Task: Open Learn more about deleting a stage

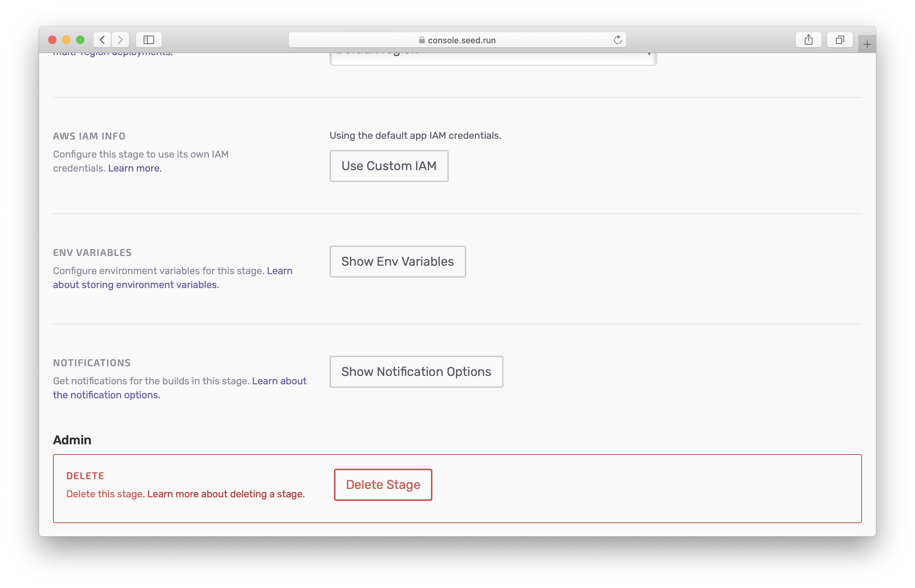Action: click(x=226, y=494)
